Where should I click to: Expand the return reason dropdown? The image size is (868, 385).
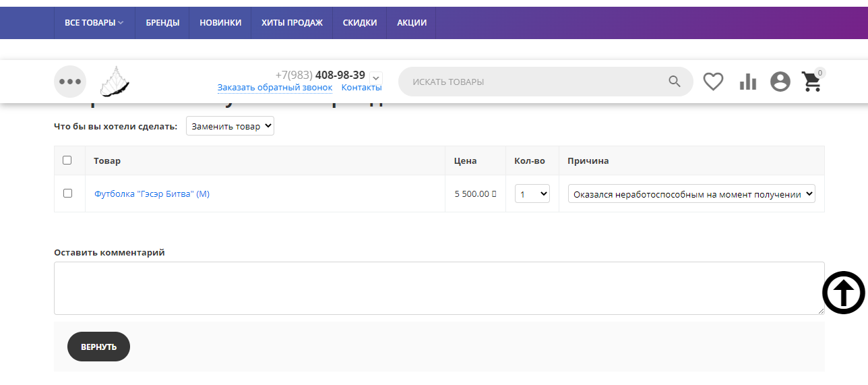(691, 194)
